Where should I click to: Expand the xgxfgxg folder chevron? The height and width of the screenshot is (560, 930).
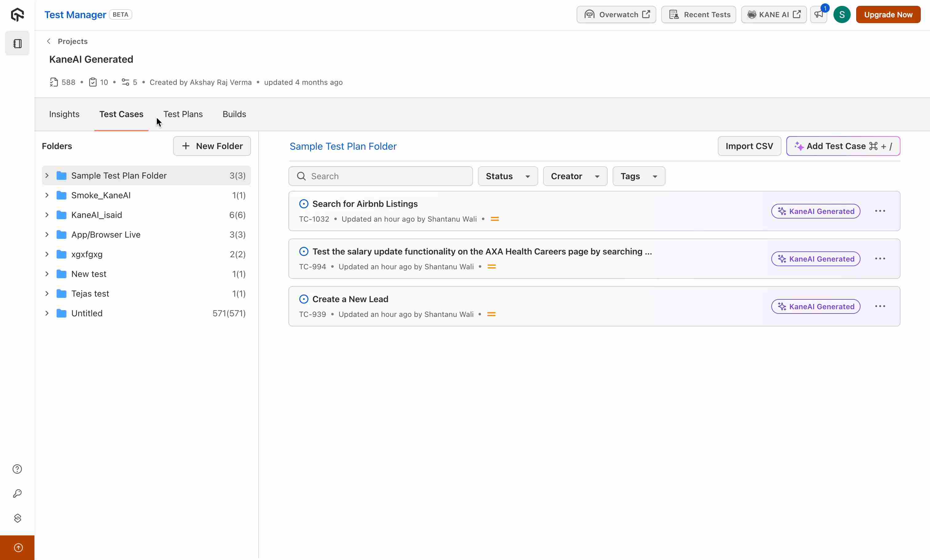(x=47, y=254)
